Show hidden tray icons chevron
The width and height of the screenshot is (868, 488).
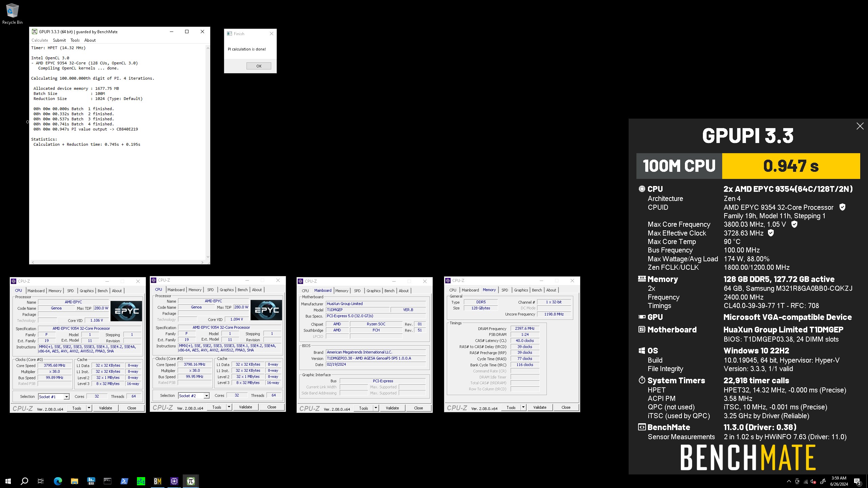(789, 481)
